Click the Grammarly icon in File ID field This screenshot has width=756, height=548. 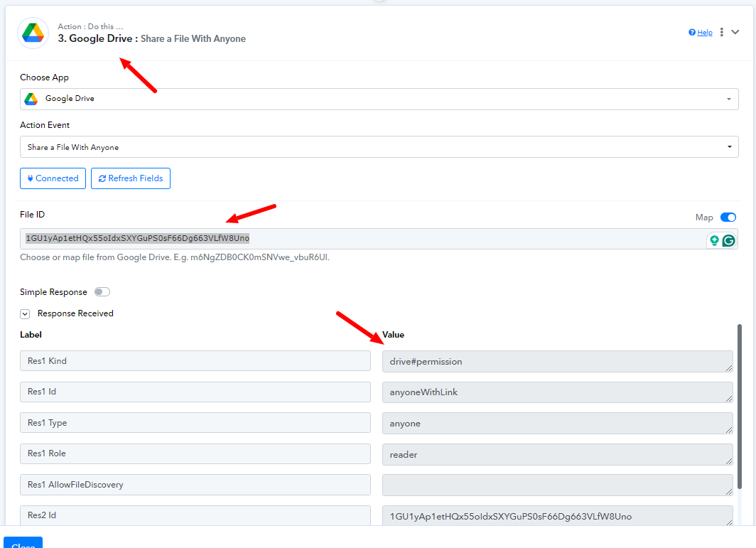(728, 240)
